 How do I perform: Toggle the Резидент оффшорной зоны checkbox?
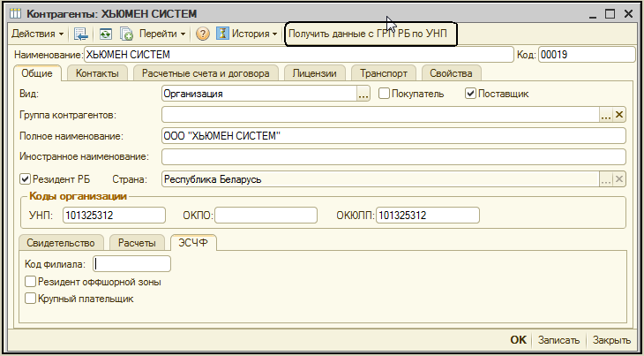pyautogui.click(x=31, y=282)
